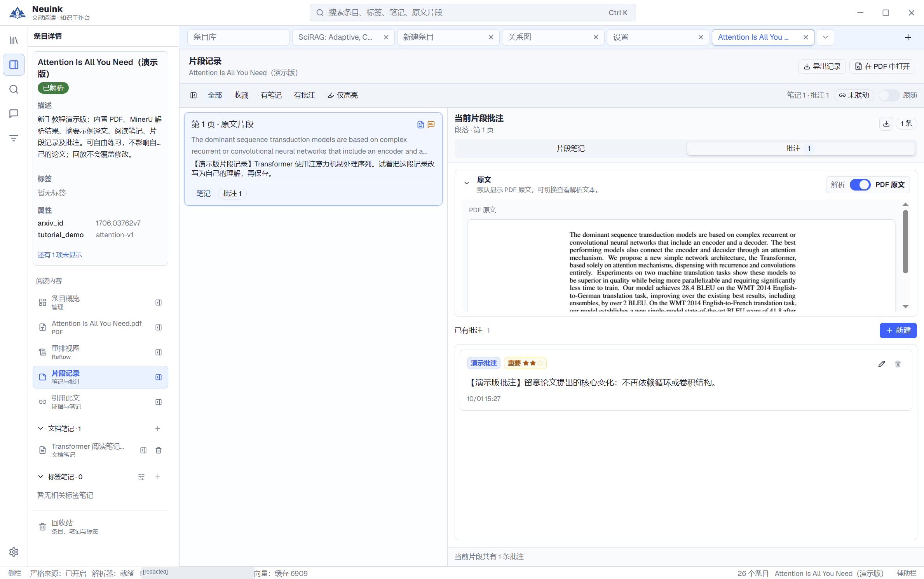Viewport: 924px width, 579px height.
Task: Select the entry details panel icon
Action: tap(14, 65)
